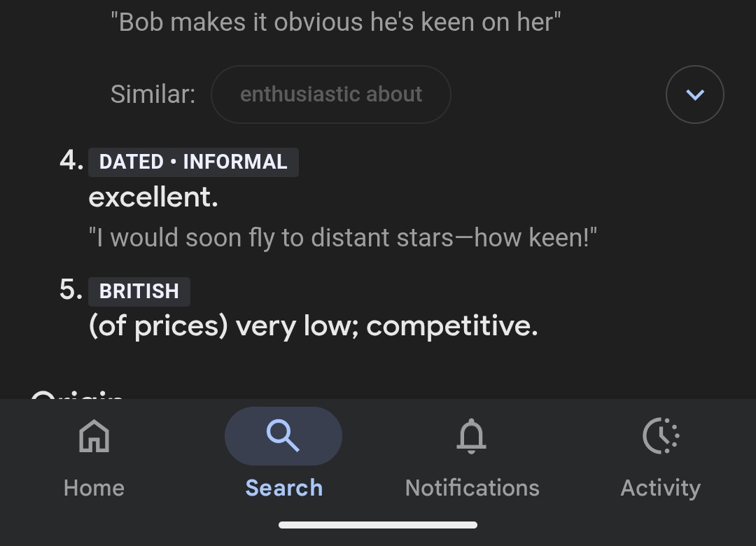Click the DATED · INFORMAL usage tag
Image resolution: width=756 pixels, height=546 pixels.
click(x=193, y=162)
